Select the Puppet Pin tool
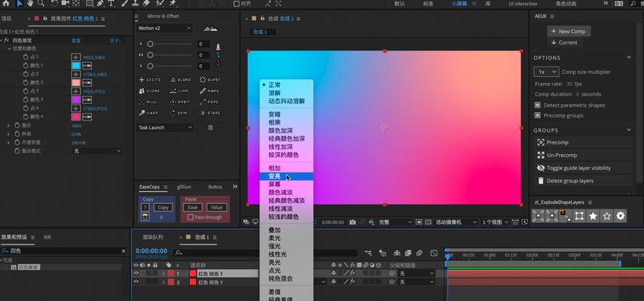Viewport: 644px width, 301px height. (173, 3)
